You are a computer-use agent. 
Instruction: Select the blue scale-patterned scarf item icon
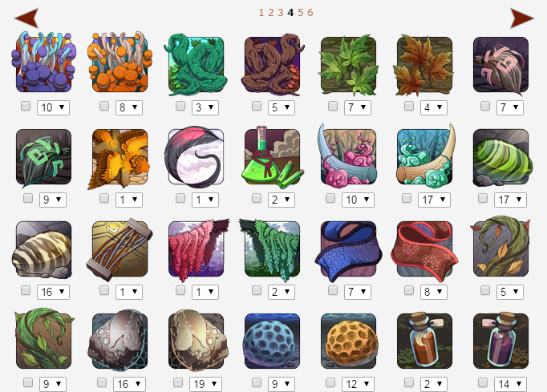pyautogui.click(x=349, y=249)
